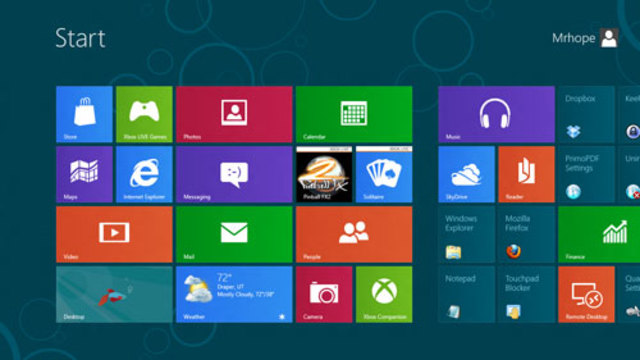This screenshot has width=640, height=360.
Task: Launch the Internet Explorer tile
Action: pos(144,174)
